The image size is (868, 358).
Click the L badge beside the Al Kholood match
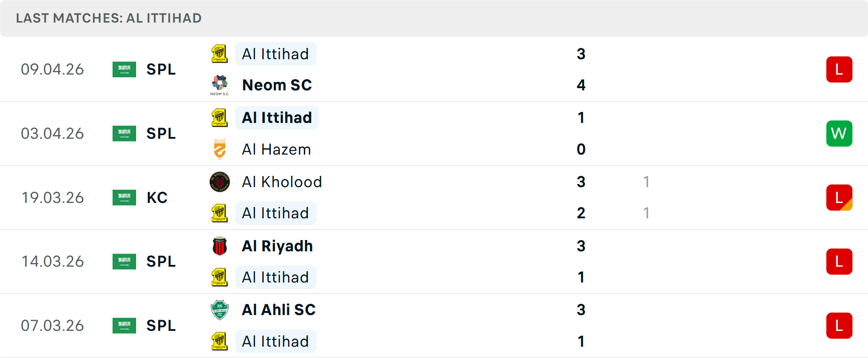pos(839,198)
